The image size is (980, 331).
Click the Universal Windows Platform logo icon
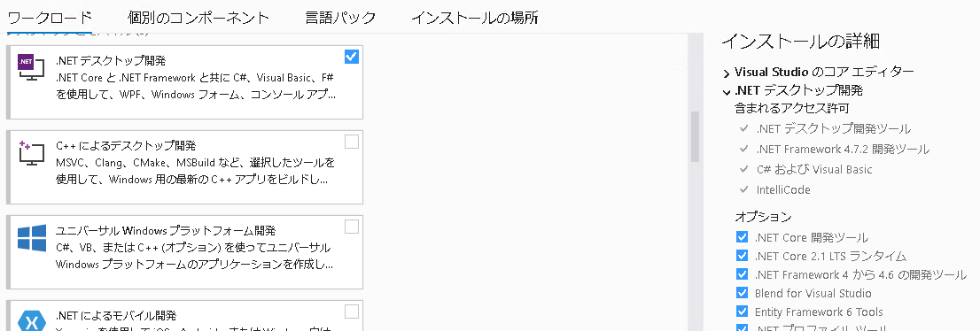(x=32, y=238)
